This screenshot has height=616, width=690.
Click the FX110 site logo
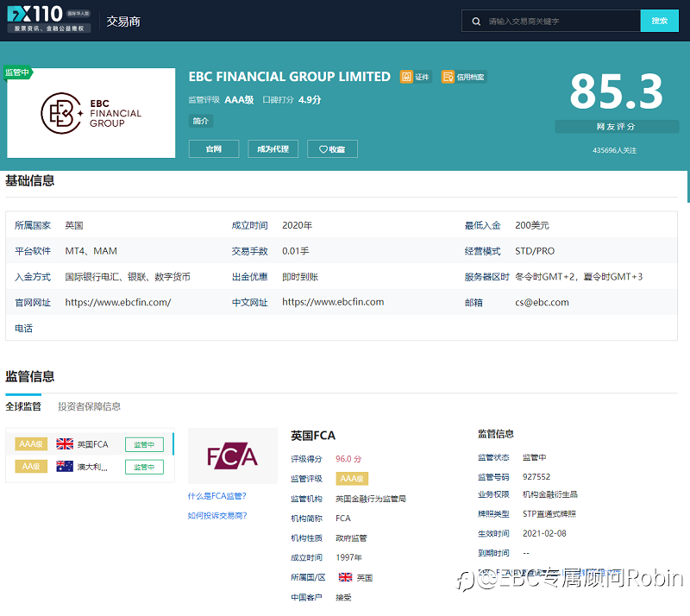point(49,19)
